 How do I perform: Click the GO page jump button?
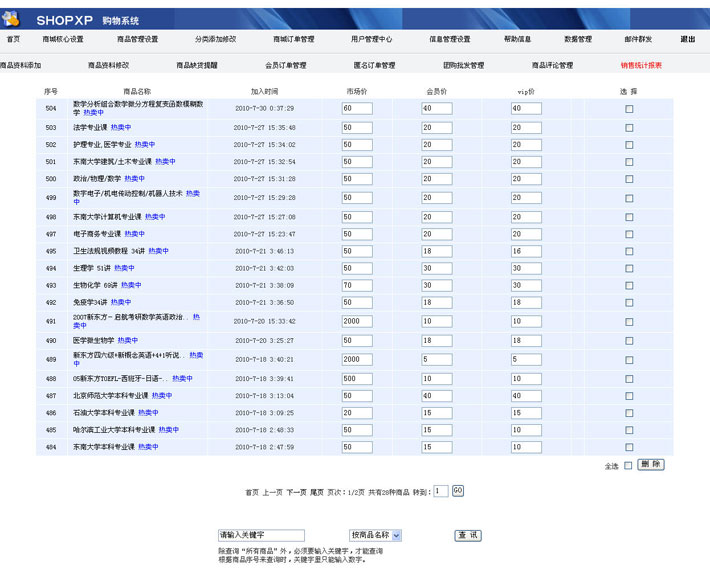[458, 491]
